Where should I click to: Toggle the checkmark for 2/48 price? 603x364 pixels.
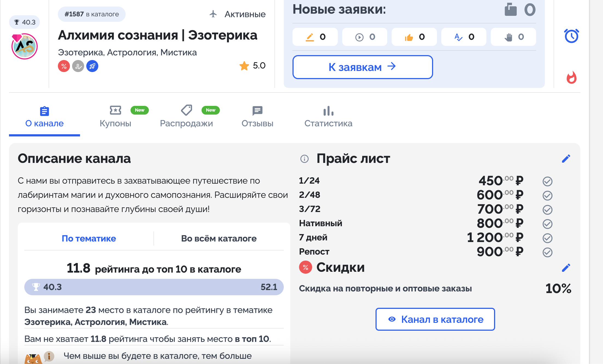pyautogui.click(x=547, y=195)
